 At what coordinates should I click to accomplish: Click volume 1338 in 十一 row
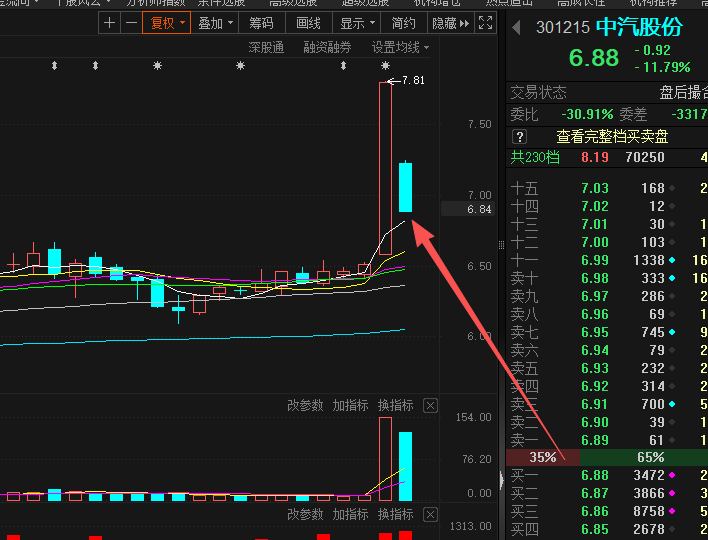648,261
